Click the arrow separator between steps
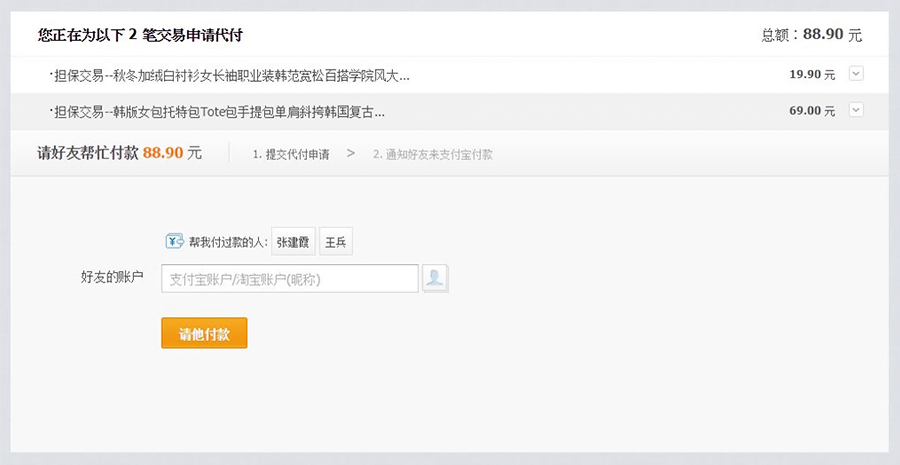The image size is (900, 465). 351,153
